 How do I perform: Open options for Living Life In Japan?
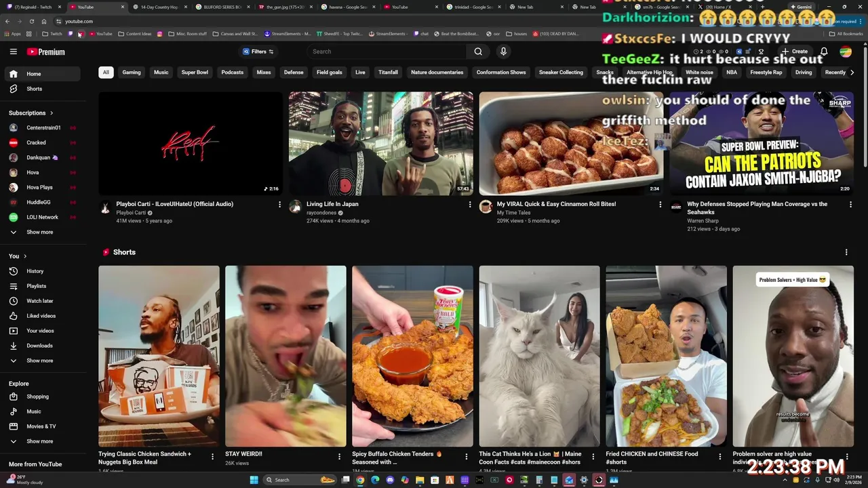[x=470, y=204]
